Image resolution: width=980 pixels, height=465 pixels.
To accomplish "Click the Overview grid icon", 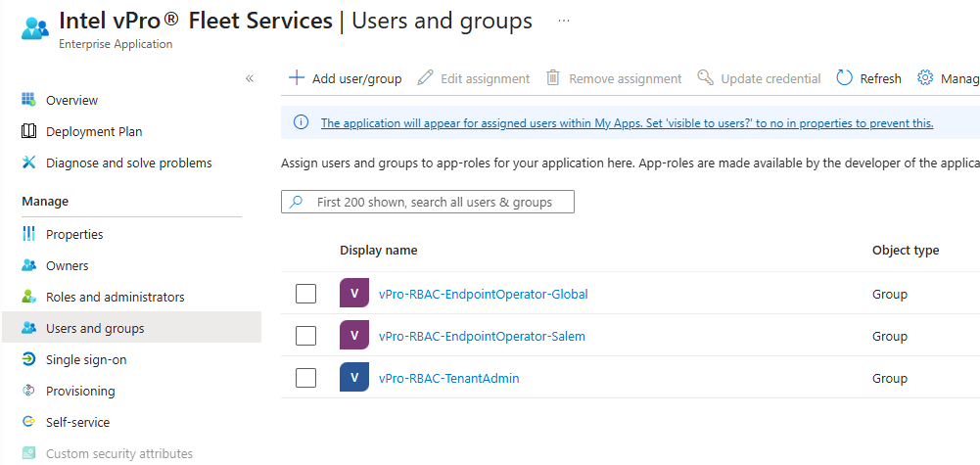I will pos(28,100).
